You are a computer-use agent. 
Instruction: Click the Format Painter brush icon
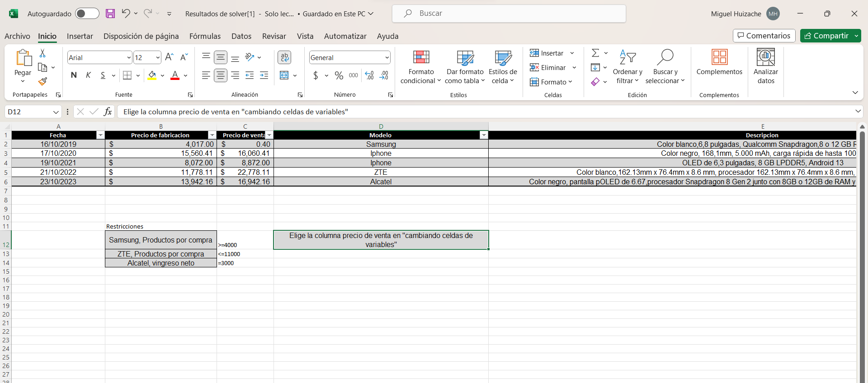42,81
